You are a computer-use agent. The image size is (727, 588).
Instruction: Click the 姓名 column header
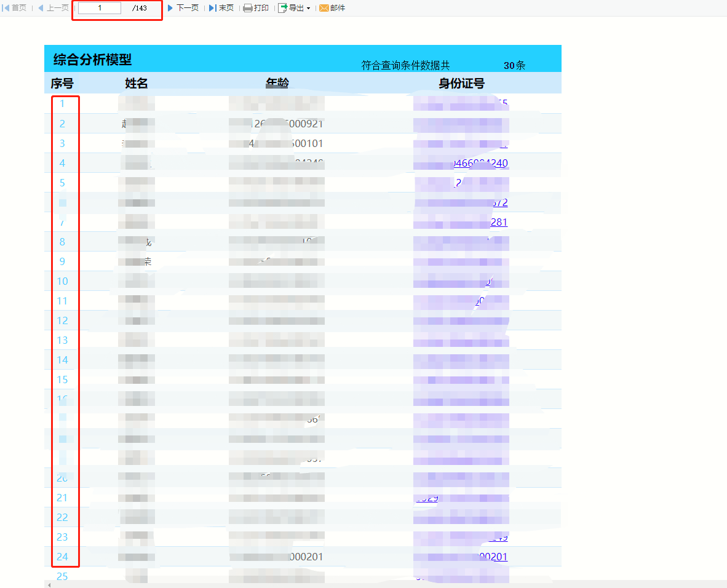point(137,84)
